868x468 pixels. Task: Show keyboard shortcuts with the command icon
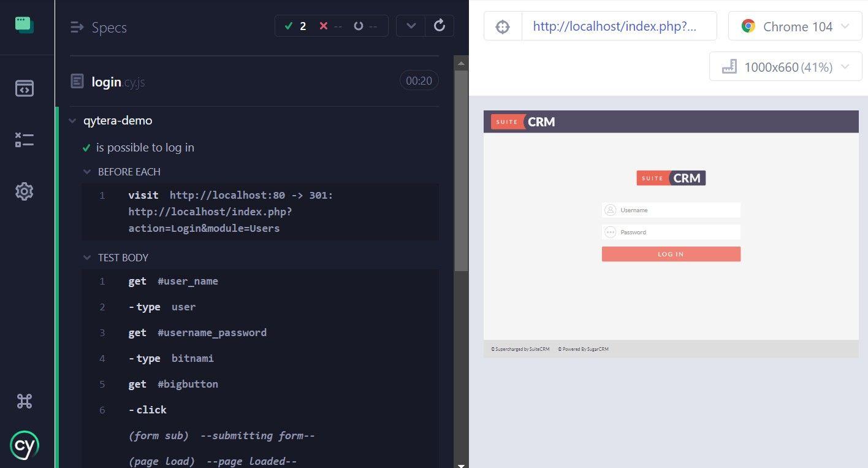(24, 401)
